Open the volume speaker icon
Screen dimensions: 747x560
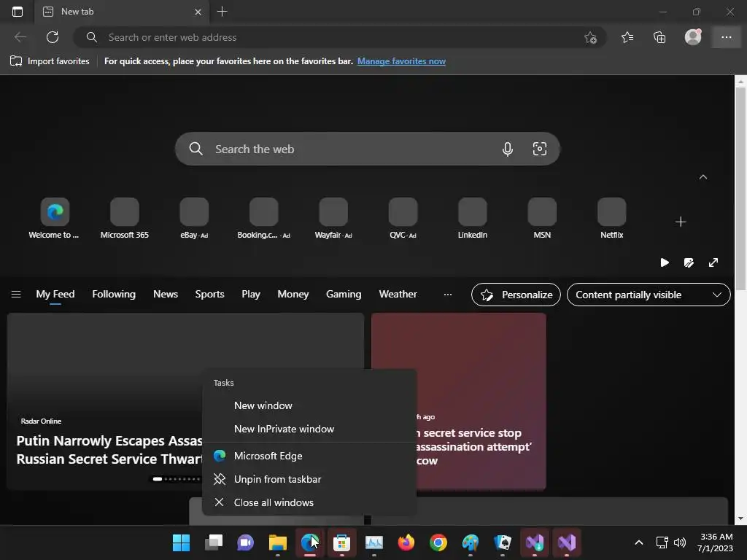pyautogui.click(x=680, y=542)
